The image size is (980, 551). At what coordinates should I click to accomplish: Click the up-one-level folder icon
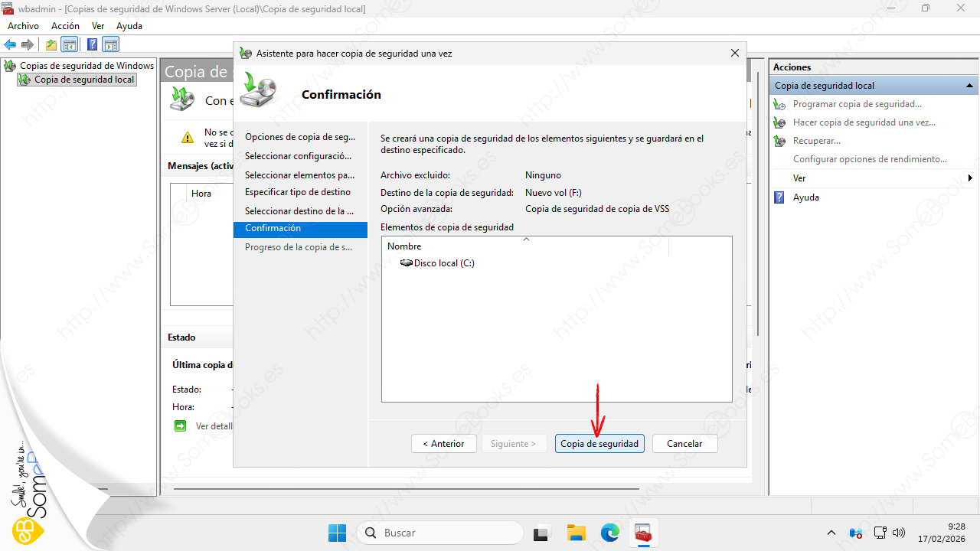click(x=51, y=44)
